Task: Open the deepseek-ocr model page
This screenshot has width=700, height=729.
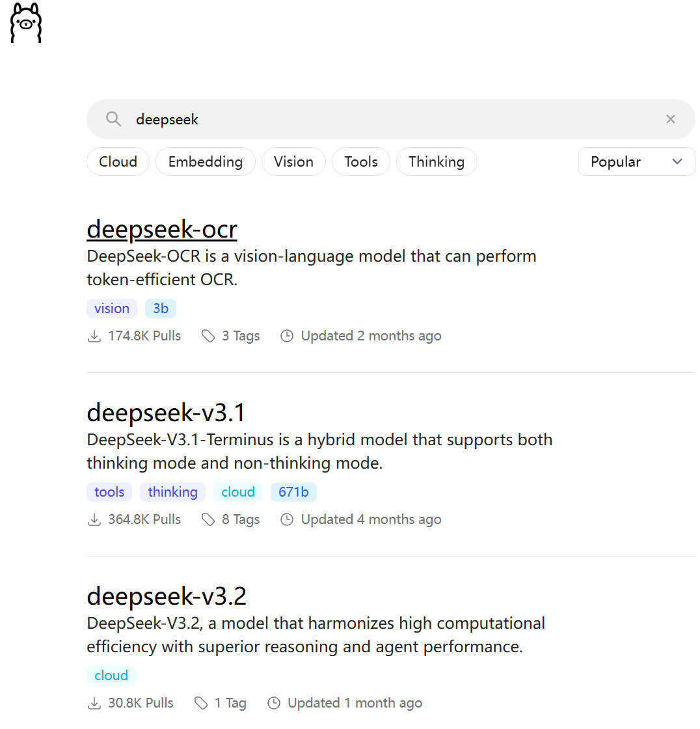Action: coord(162,229)
